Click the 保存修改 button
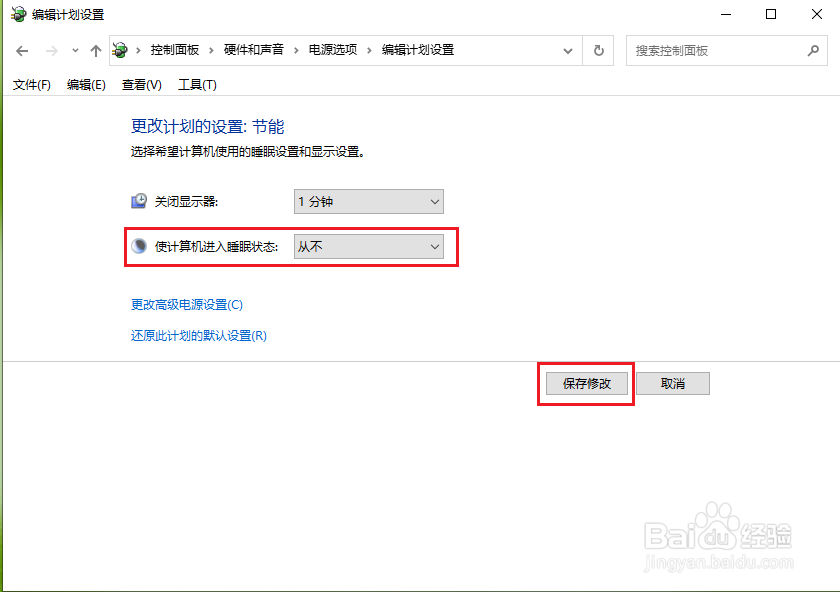This screenshot has width=840, height=592. pos(585,383)
